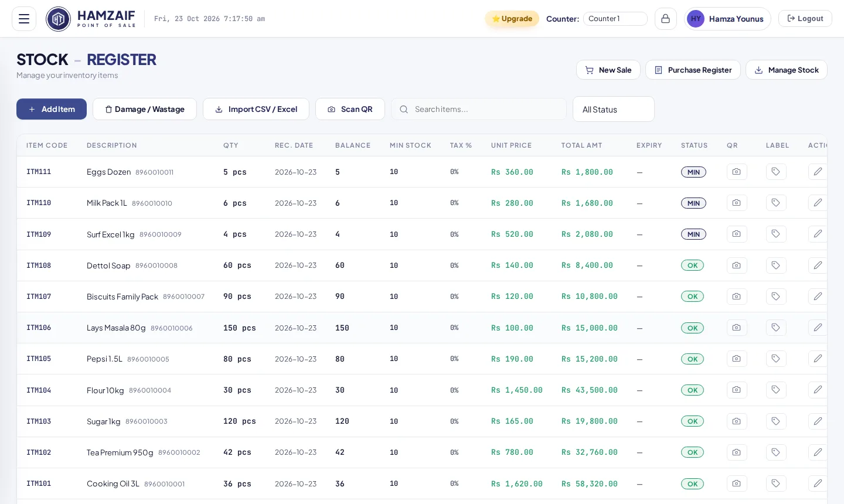The image size is (844, 504).
Task: Edit Cooking Oil 3L with pencil icon
Action: tap(818, 483)
